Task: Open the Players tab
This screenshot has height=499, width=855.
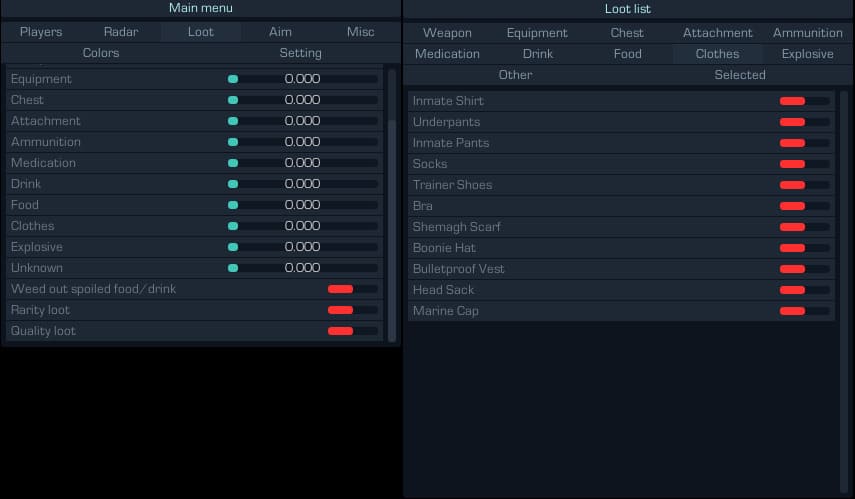Action: (x=41, y=32)
